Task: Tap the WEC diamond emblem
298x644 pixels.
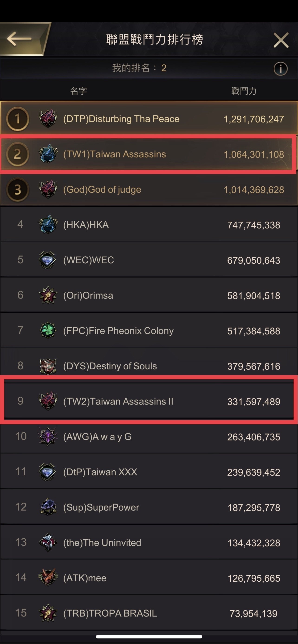Action: [48, 260]
